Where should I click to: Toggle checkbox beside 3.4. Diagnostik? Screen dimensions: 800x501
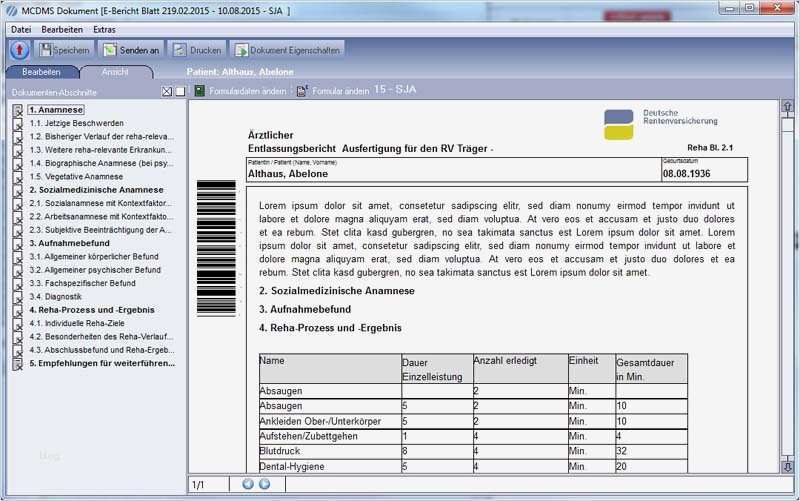click(x=18, y=297)
